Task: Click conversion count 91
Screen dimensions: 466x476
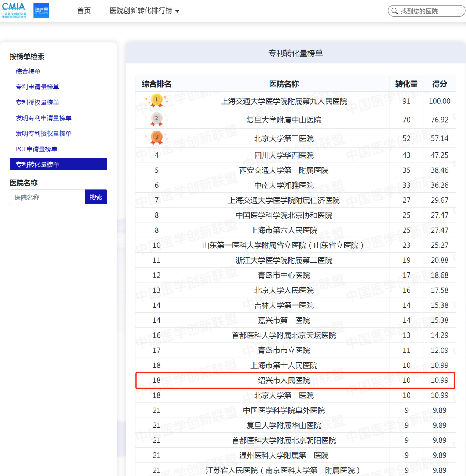Action: 406,101
